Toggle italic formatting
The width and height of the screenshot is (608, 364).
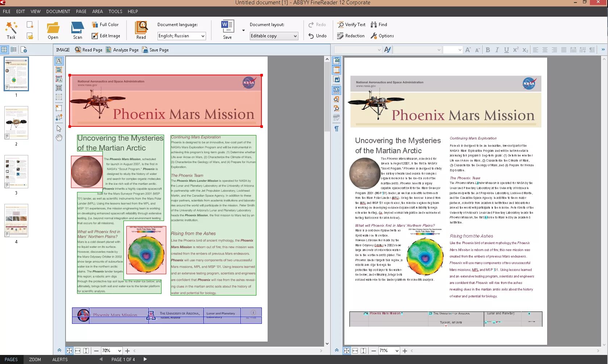(497, 50)
